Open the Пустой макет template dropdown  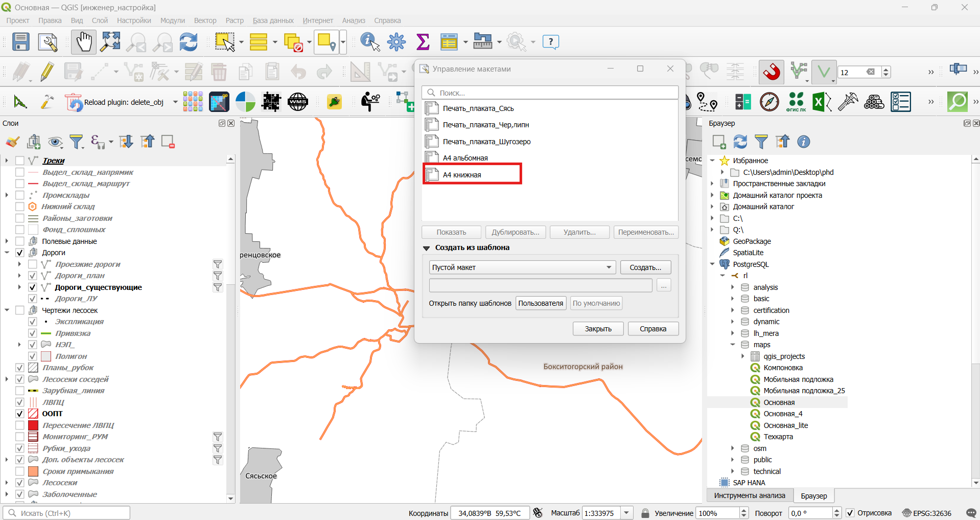(522, 267)
